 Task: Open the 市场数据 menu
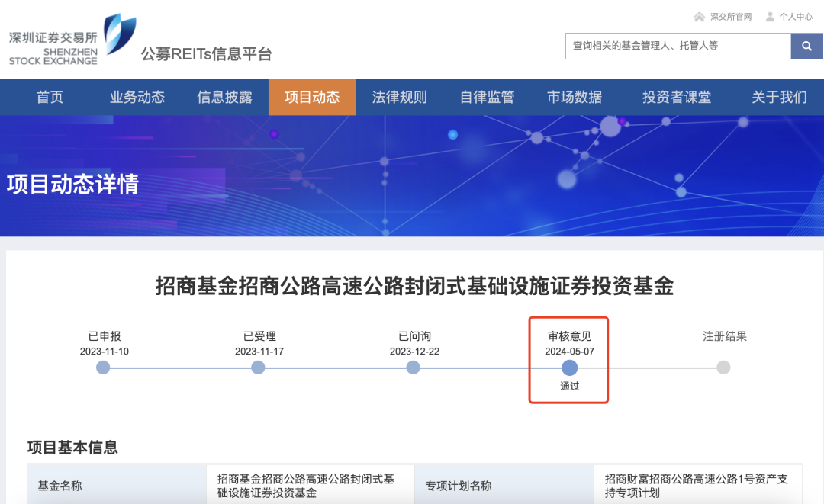574,97
